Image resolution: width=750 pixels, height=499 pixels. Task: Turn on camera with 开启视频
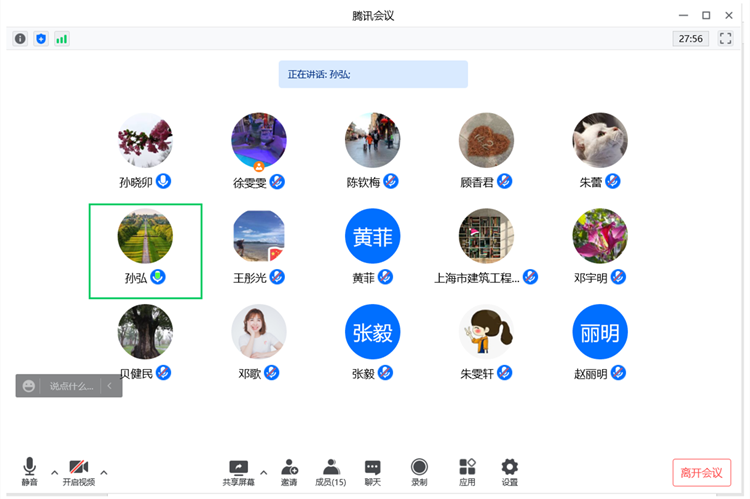click(79, 473)
